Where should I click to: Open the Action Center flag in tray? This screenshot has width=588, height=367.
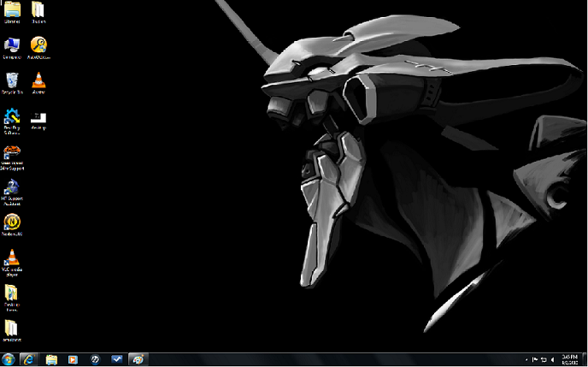535,360
